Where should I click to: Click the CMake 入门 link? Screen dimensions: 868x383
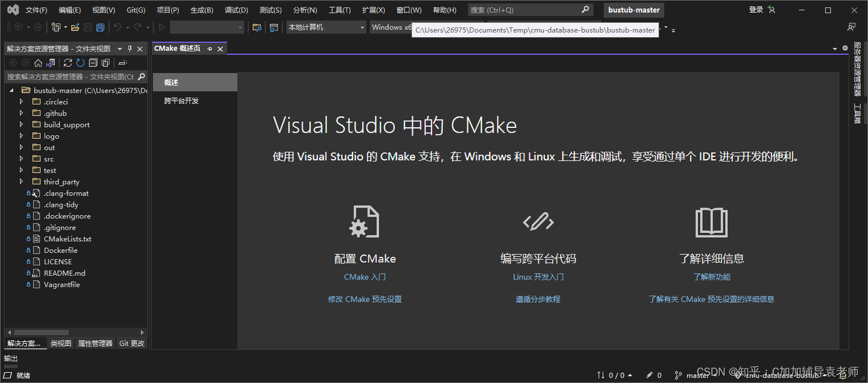[365, 276]
